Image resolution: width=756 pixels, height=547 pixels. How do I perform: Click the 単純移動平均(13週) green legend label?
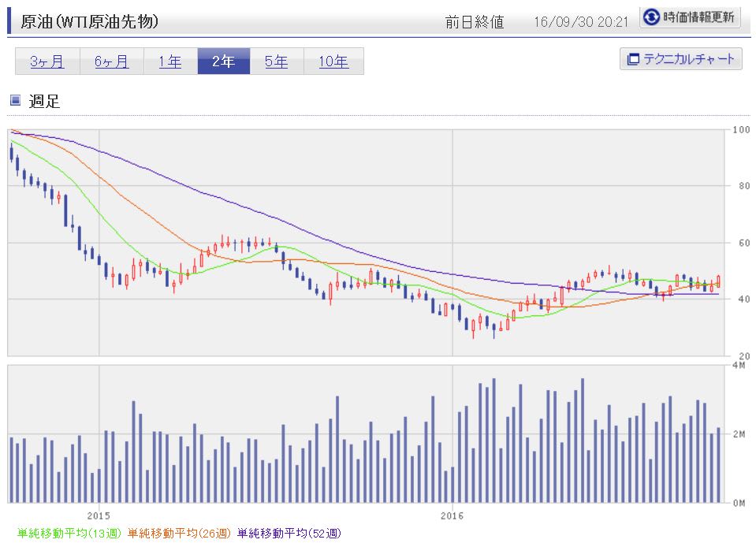pyautogui.click(x=69, y=533)
